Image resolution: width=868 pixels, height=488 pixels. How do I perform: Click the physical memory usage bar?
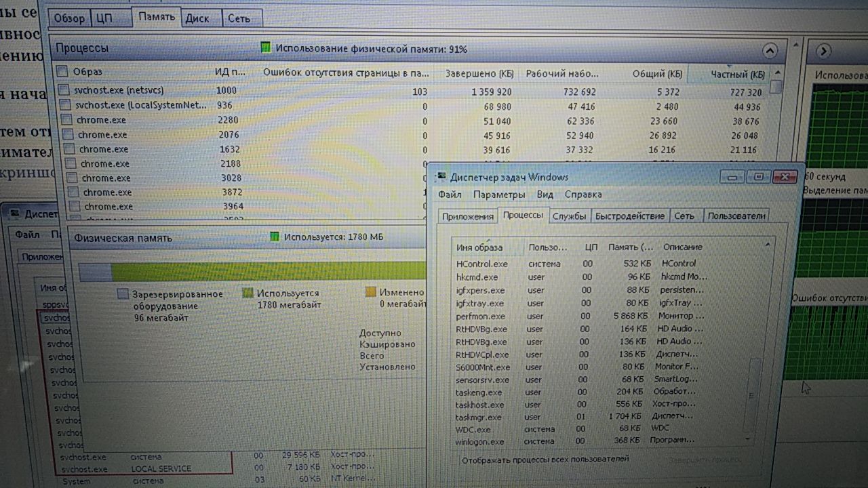point(252,272)
